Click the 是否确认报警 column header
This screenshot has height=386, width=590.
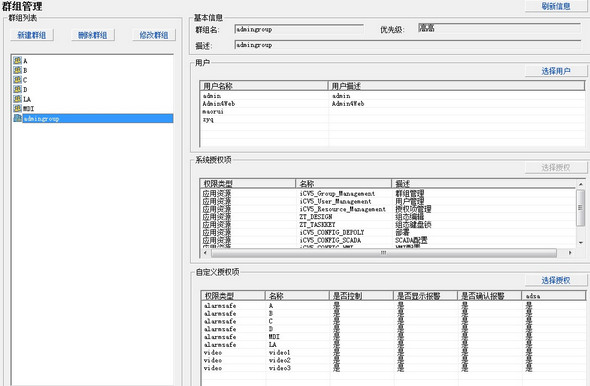point(490,296)
